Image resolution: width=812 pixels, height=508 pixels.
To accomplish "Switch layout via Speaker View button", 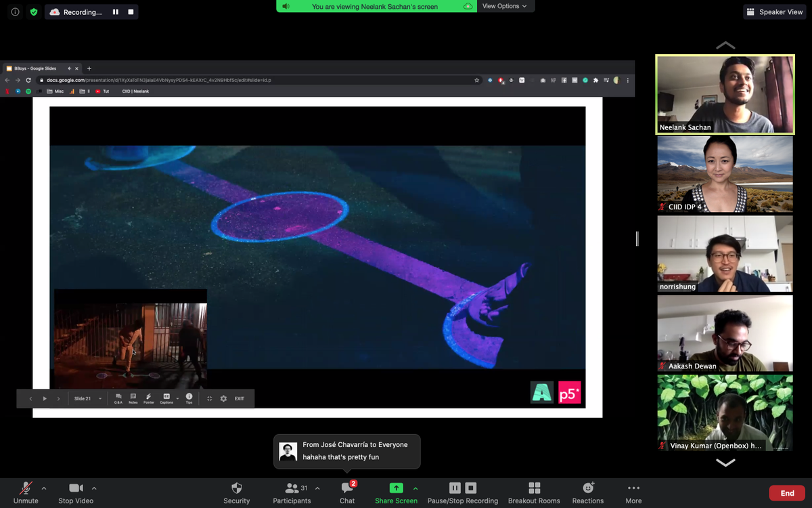I will (x=774, y=12).
